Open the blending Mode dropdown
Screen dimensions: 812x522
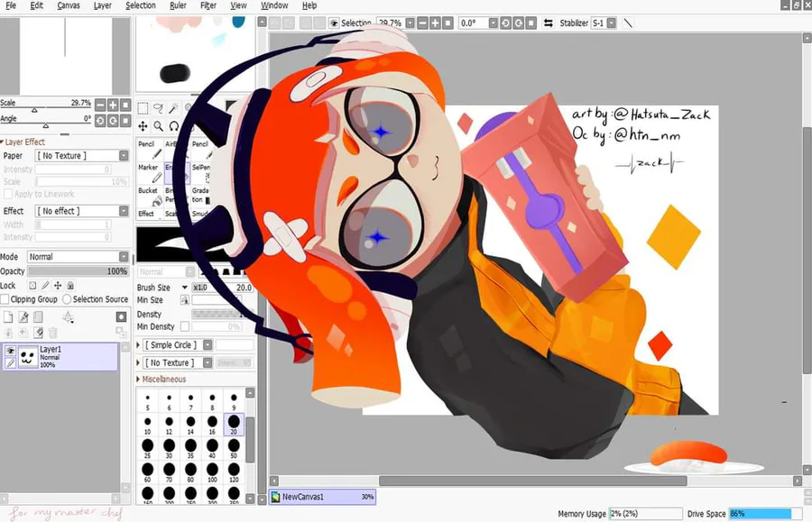(78, 257)
